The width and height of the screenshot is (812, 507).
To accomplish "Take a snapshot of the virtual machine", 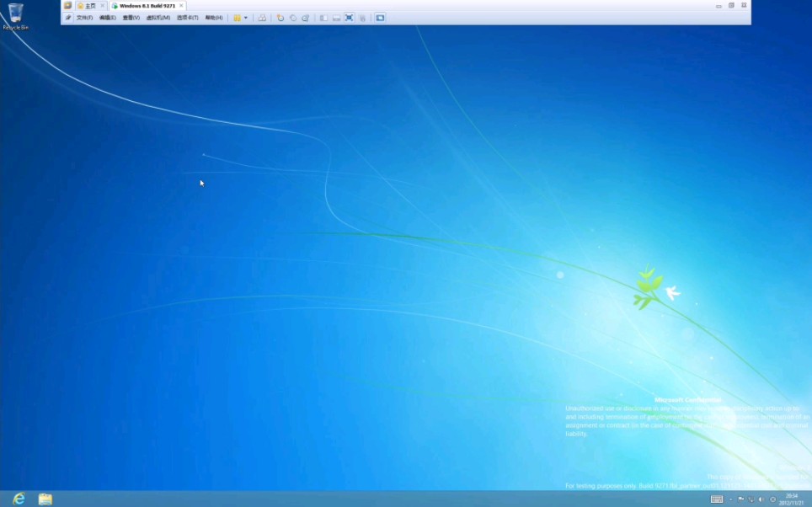I will 280,17.
